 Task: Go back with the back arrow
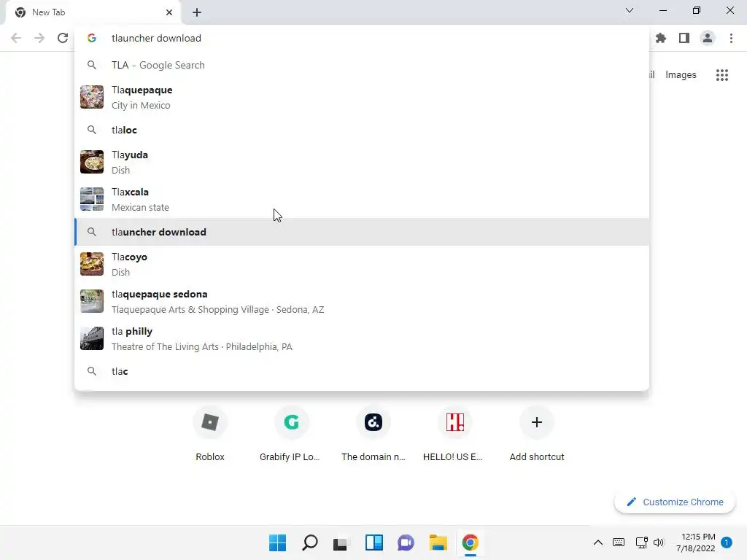16,38
